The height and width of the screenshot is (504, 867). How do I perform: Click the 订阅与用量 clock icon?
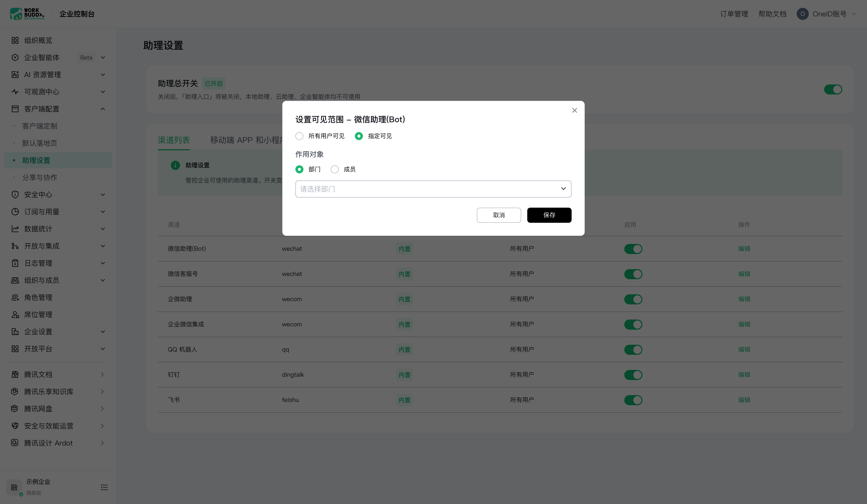pyautogui.click(x=15, y=212)
